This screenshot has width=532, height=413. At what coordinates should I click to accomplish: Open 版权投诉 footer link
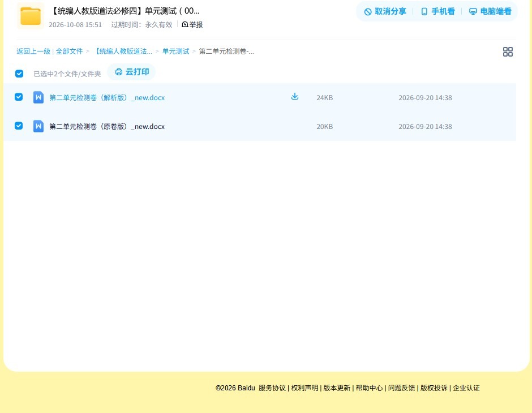[434, 388]
